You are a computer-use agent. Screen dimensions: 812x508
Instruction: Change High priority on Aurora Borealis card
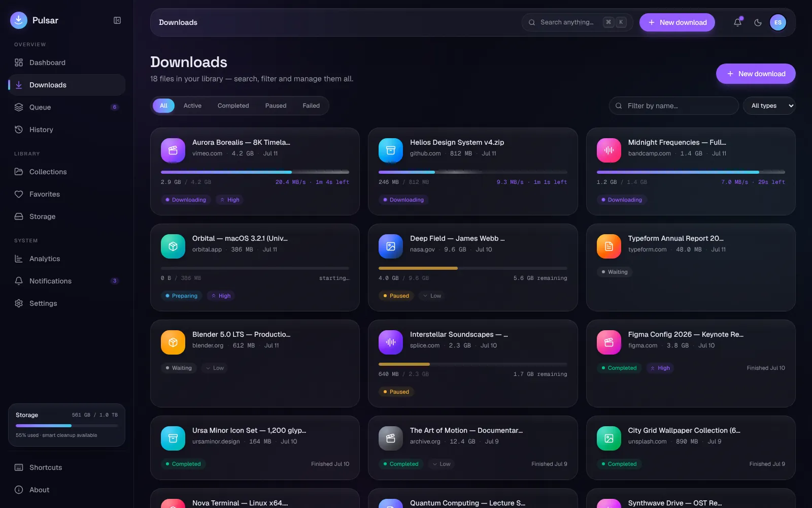pyautogui.click(x=229, y=200)
